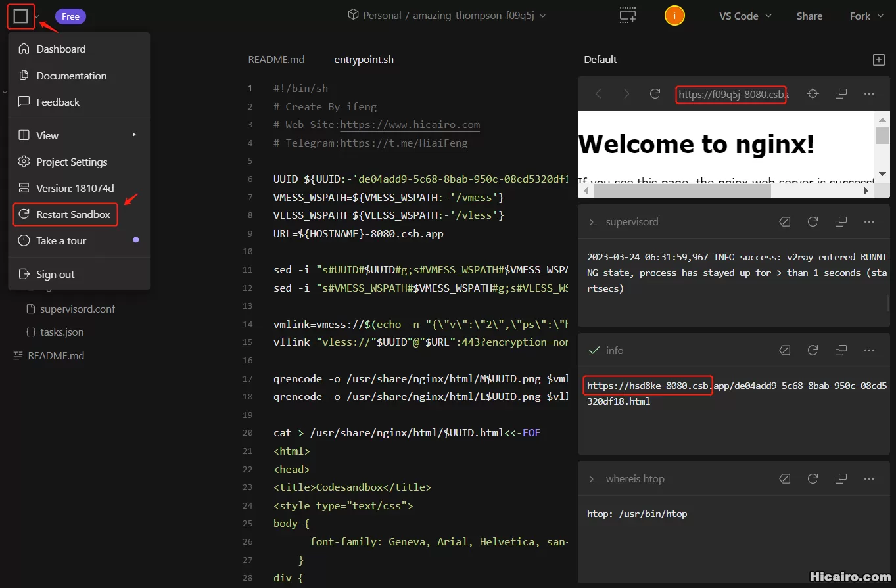Expand the supervisord panel chevron
896x588 pixels.
click(592, 222)
